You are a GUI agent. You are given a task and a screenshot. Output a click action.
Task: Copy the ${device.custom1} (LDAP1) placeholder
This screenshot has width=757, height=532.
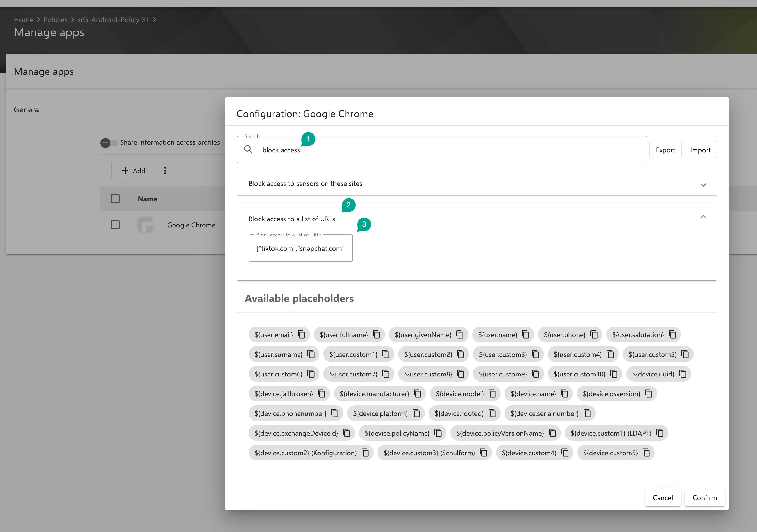[660, 433]
